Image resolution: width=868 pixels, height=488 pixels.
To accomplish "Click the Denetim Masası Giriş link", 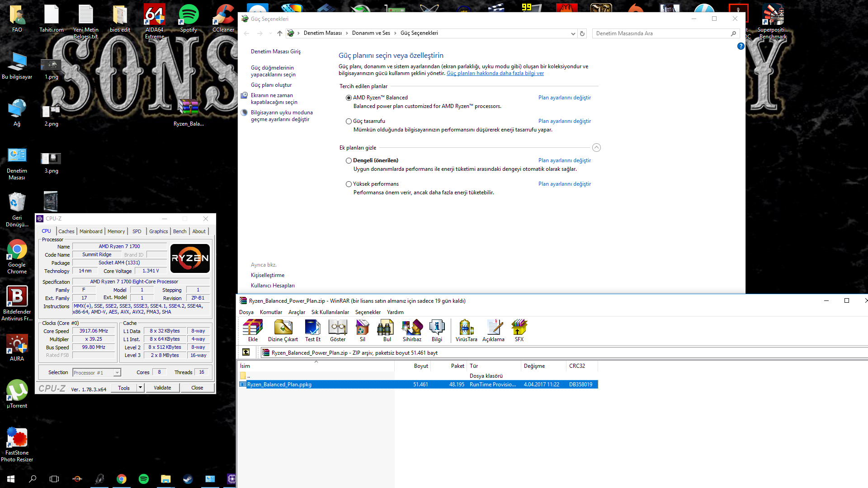I will coord(276,52).
